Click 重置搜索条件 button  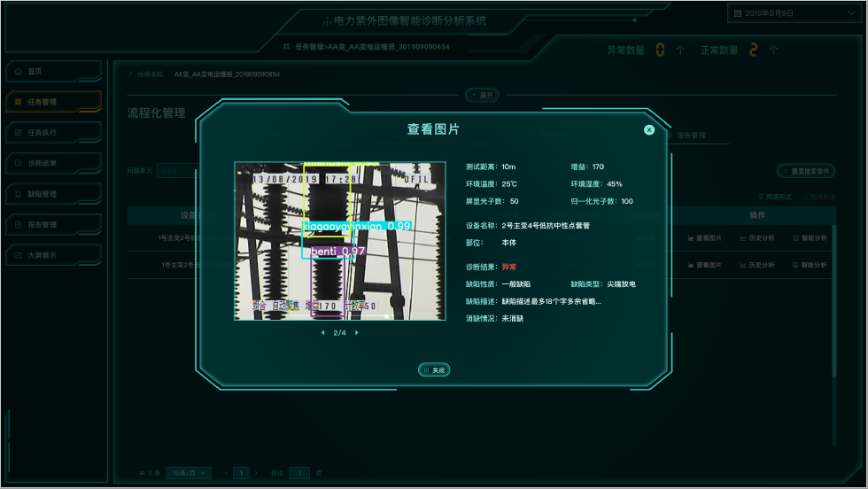806,171
